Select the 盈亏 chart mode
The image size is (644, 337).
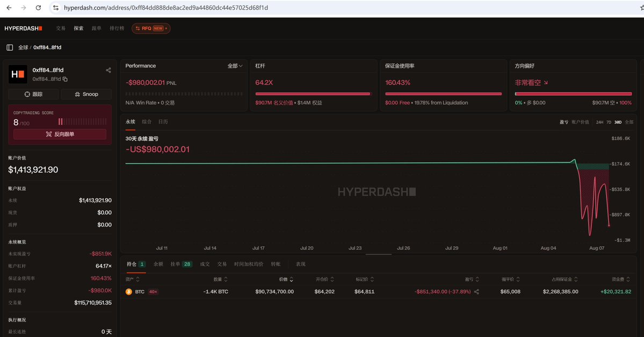pyautogui.click(x=564, y=122)
